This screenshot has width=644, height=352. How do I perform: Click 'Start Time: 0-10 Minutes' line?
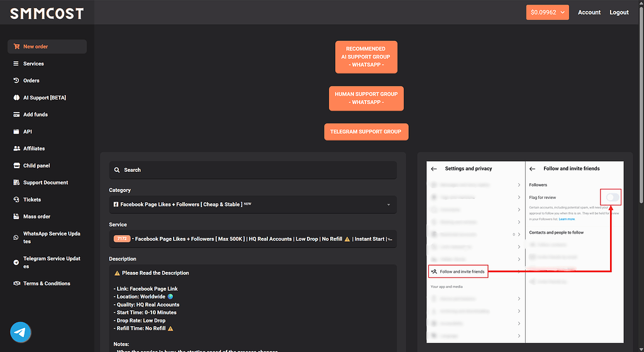click(145, 312)
